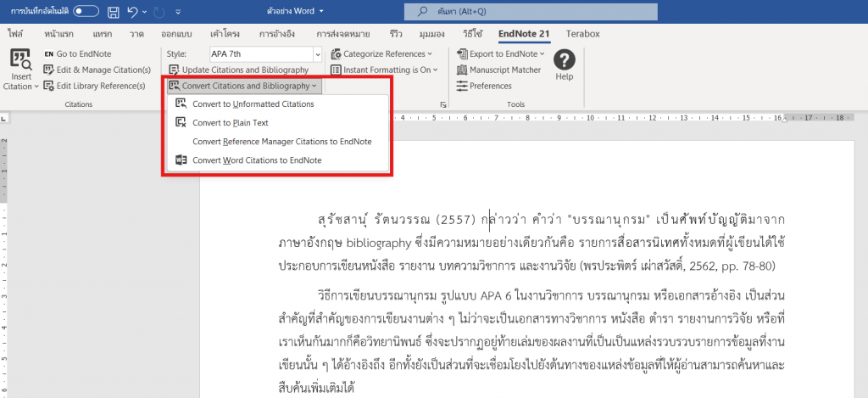Click "pp. 78-80)" citation text
The height and width of the screenshot is (398, 868).
[x=747, y=266]
